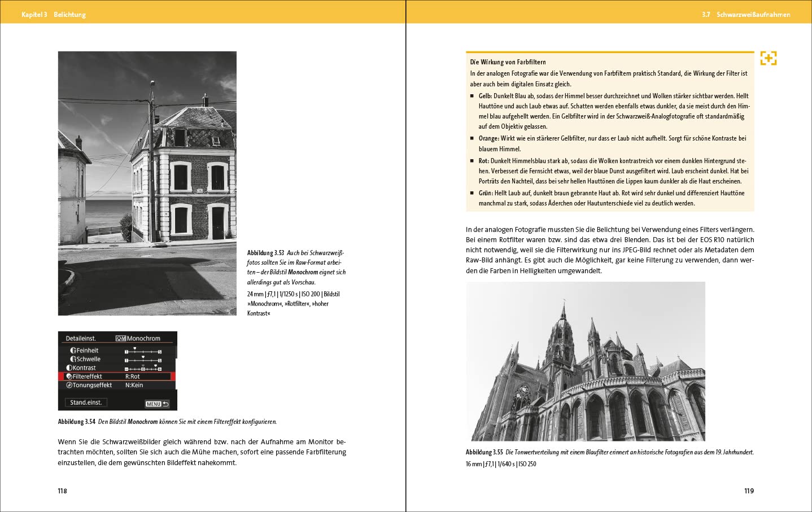Select the Kontrast menu entry label

(84, 368)
